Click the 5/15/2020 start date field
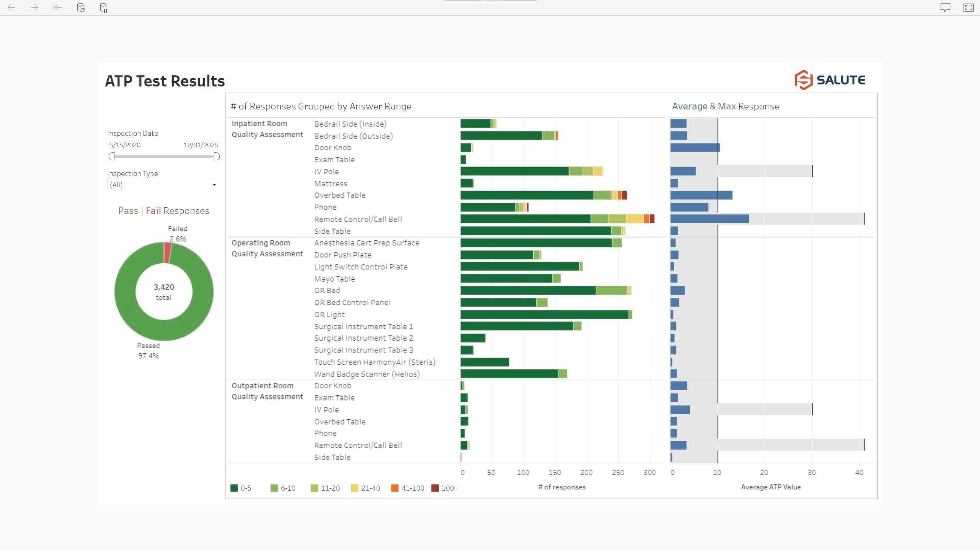980x551 pixels. coord(125,145)
